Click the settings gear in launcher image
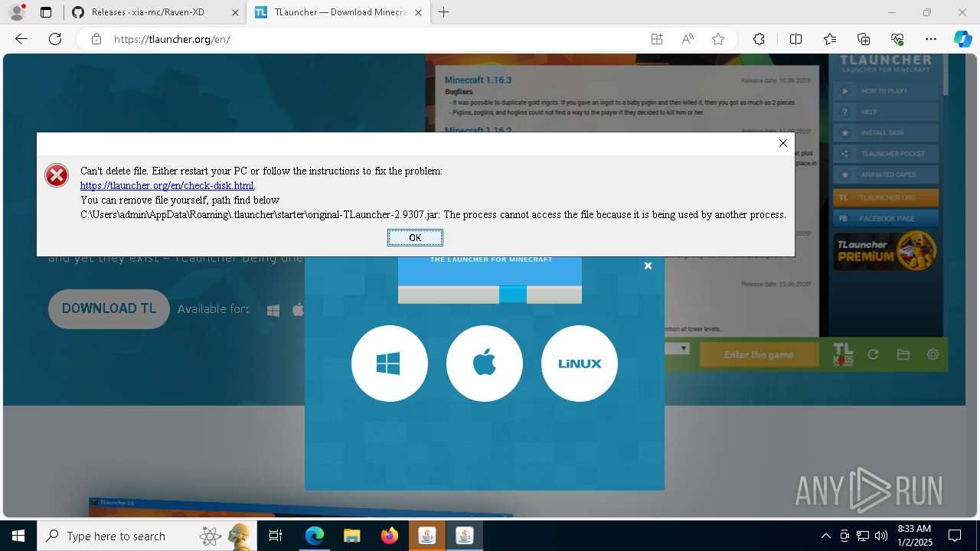 click(933, 354)
